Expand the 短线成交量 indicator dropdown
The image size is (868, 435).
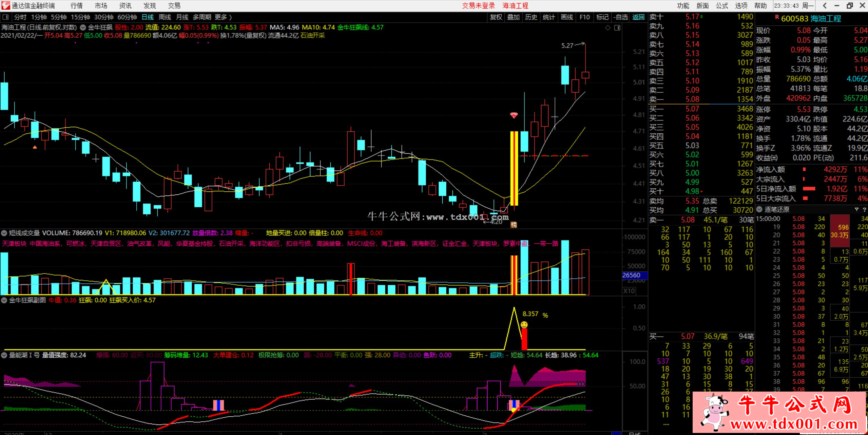point(4,233)
